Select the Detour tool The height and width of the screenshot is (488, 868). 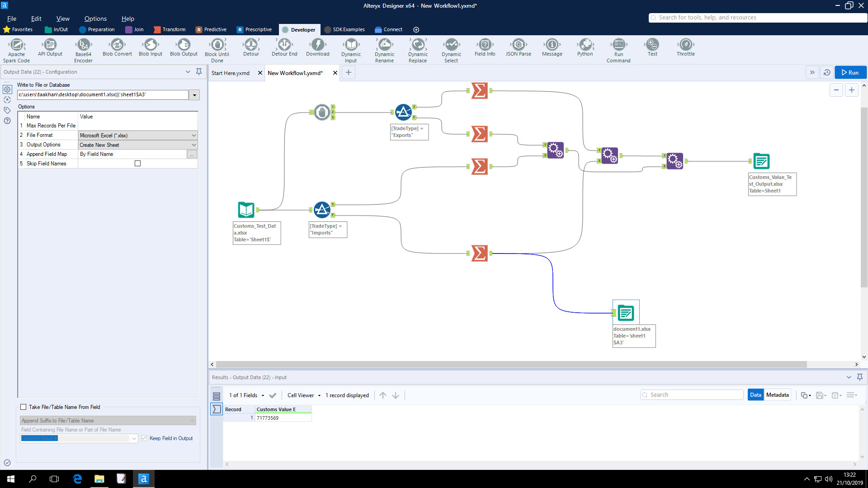[x=251, y=47]
